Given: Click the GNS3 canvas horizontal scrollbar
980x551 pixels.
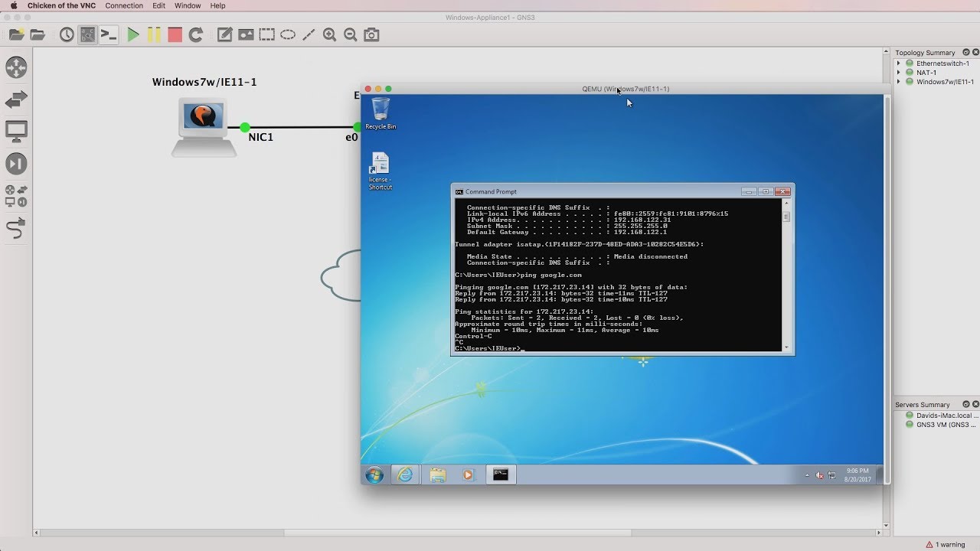Looking at the screenshot, I should pos(458,533).
